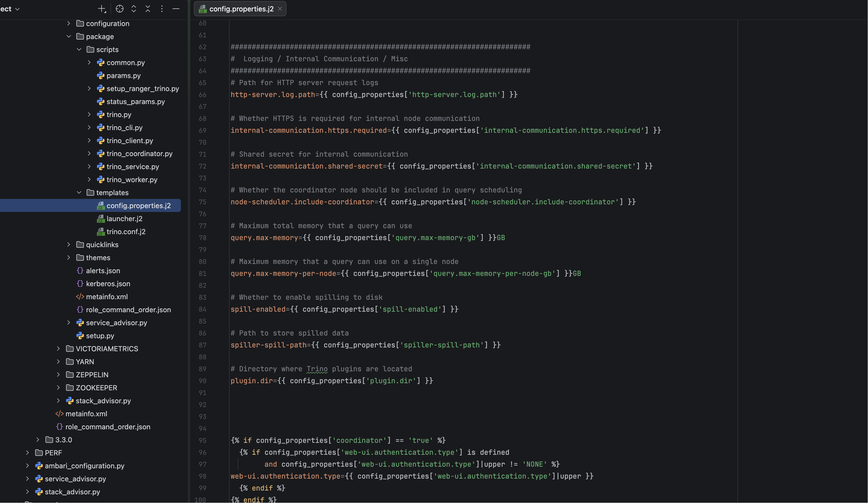Viewport: 868px width, 503px height.
Task: Select kerberos.json file
Action: [108, 284]
